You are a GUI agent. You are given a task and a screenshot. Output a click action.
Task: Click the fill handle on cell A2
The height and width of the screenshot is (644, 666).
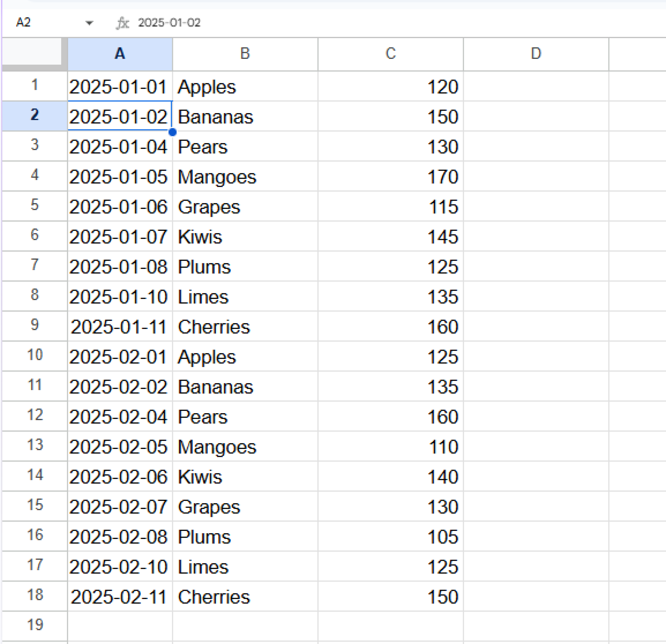coord(173,132)
